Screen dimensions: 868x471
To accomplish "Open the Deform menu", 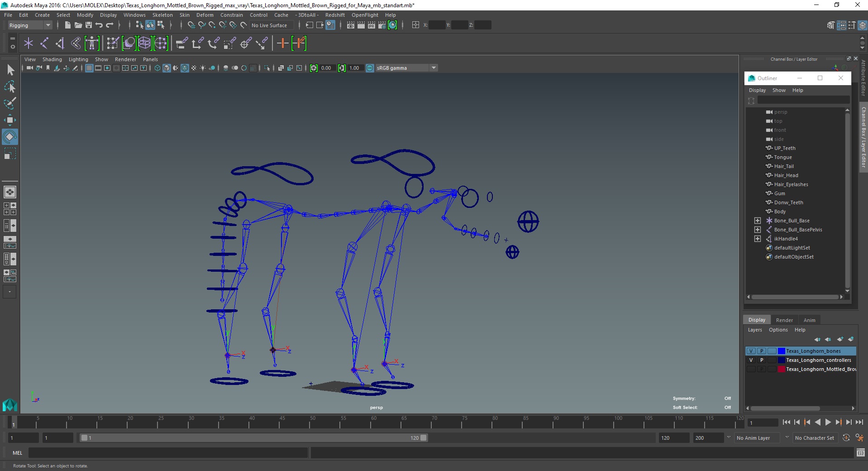I will tap(205, 15).
